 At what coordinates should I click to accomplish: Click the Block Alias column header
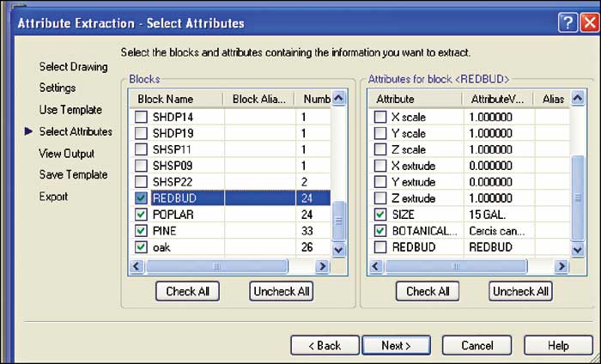(258, 100)
